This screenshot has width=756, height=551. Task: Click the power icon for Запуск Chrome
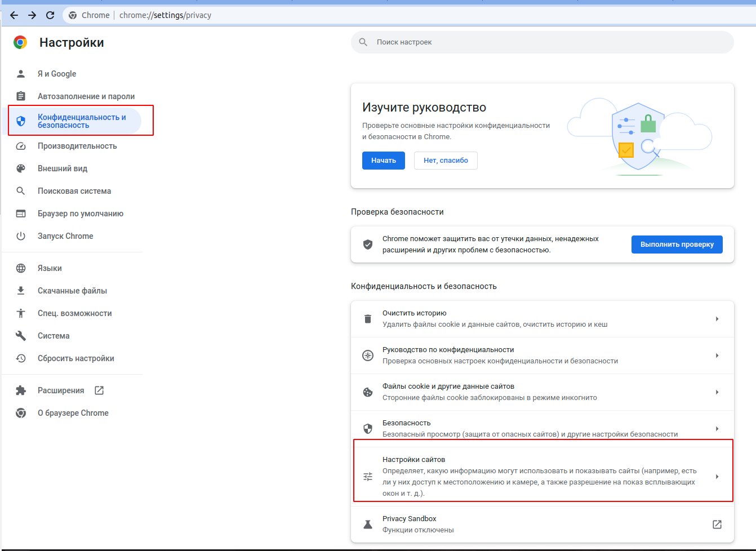point(21,236)
